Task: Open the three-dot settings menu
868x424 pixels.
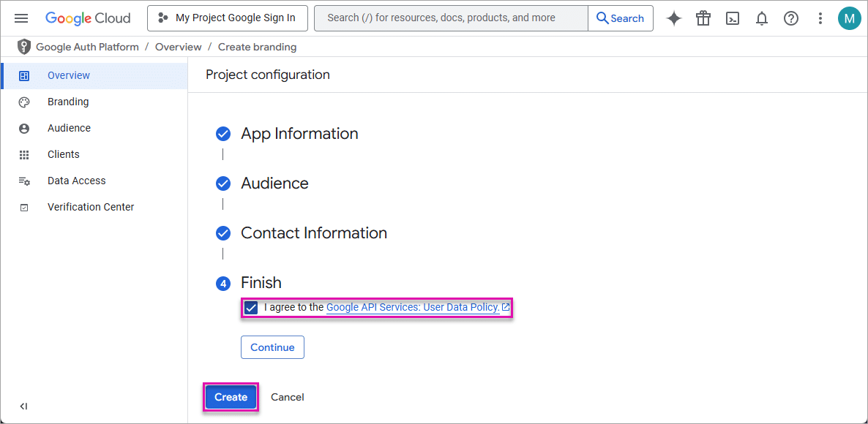Action: tap(820, 18)
